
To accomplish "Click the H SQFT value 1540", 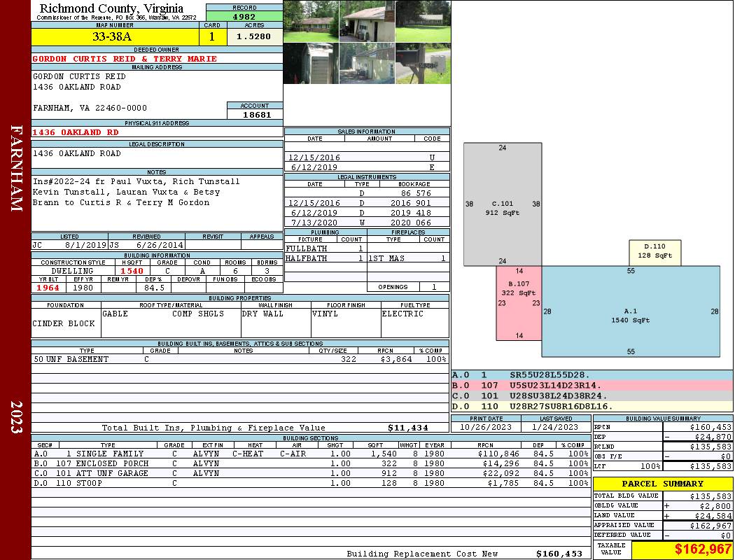I will [132, 271].
